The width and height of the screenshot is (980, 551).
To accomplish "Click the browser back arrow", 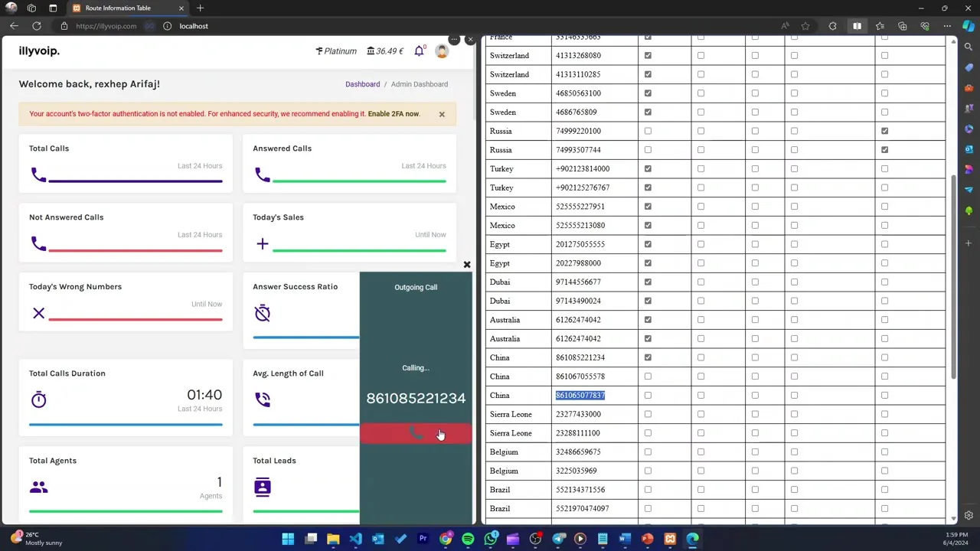I will coord(14,26).
